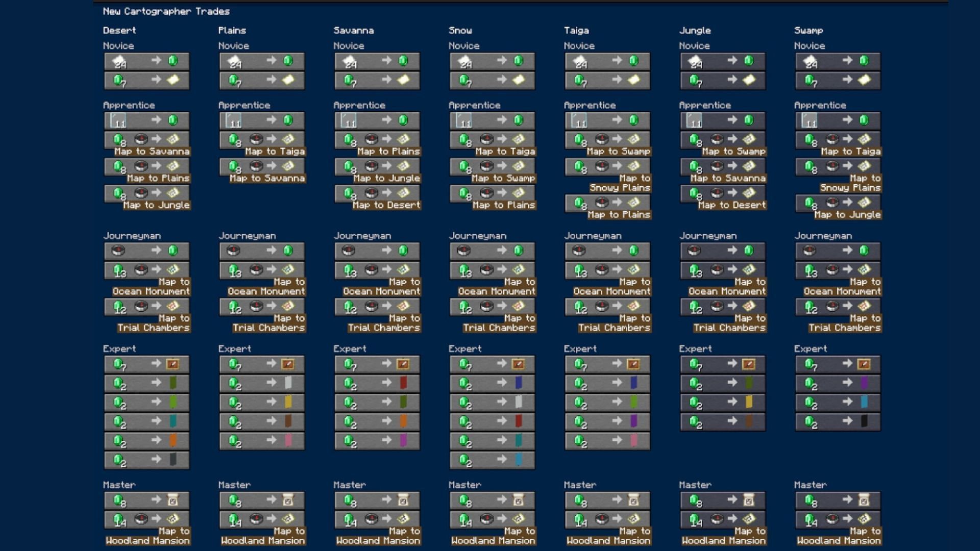Click the purple banner in Taiga Expert trades

(x=633, y=421)
